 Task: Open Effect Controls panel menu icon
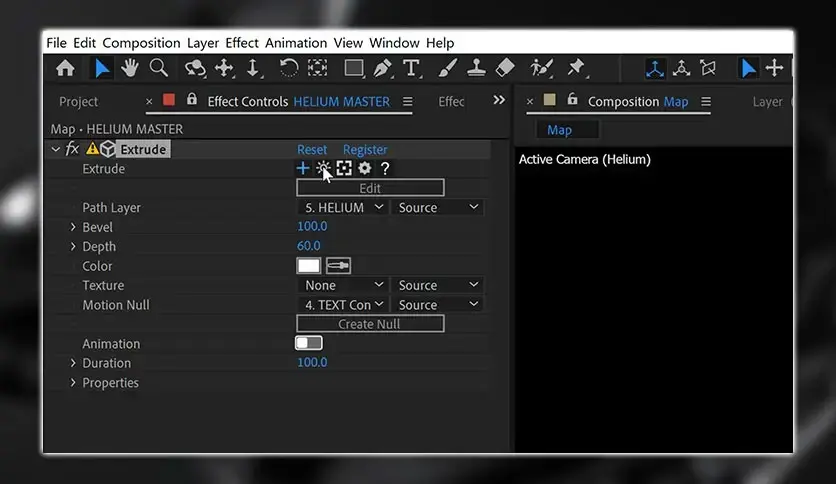[407, 101]
